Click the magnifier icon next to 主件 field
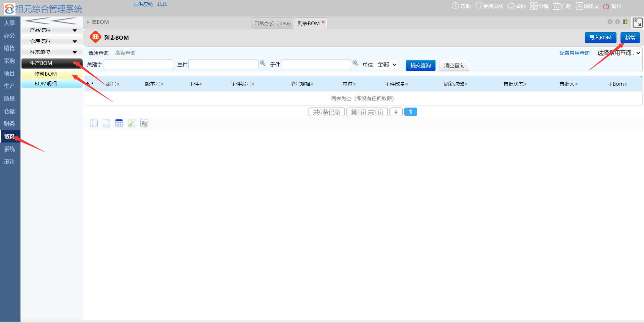The image size is (644, 323). click(x=263, y=63)
